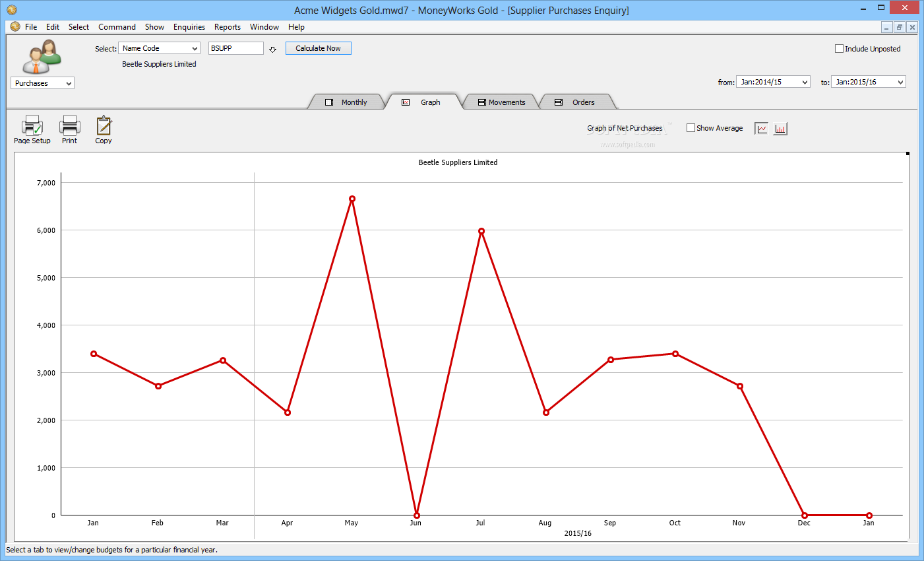Restore the inner document window
The image size is (924, 561).
pyautogui.click(x=899, y=27)
